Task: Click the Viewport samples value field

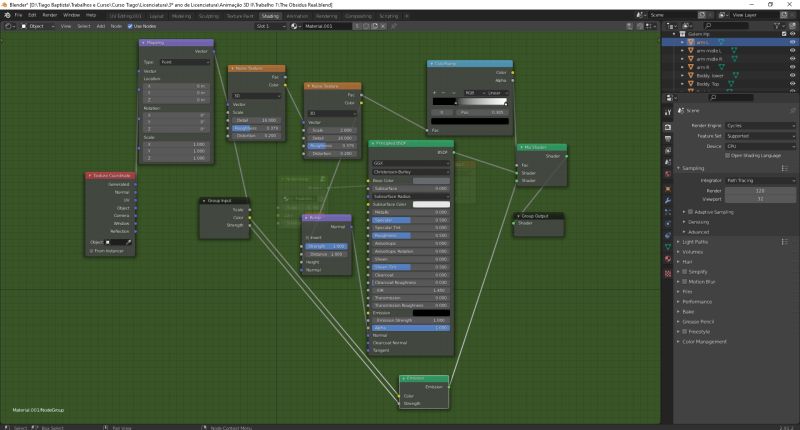Action: (x=760, y=199)
